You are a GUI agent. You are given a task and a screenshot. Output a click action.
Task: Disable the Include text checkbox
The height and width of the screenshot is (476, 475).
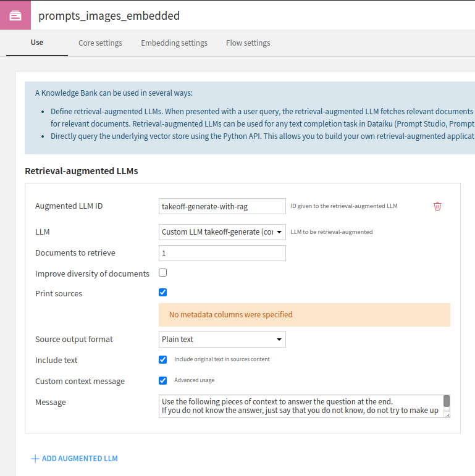163,359
